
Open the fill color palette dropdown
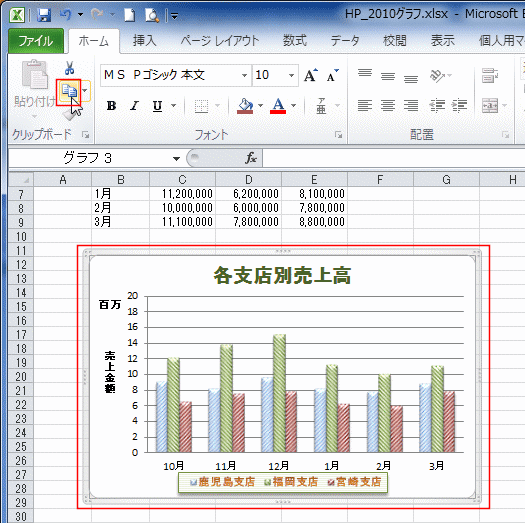(x=260, y=106)
